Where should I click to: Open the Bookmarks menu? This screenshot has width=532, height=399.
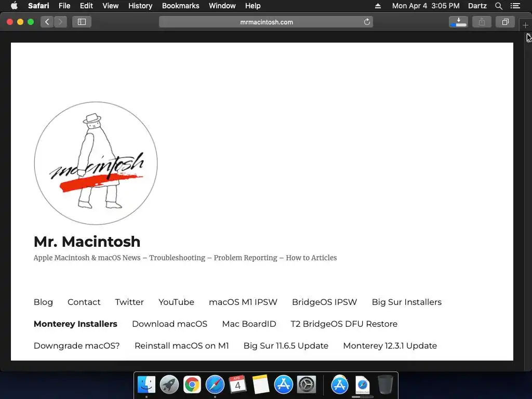click(x=180, y=6)
